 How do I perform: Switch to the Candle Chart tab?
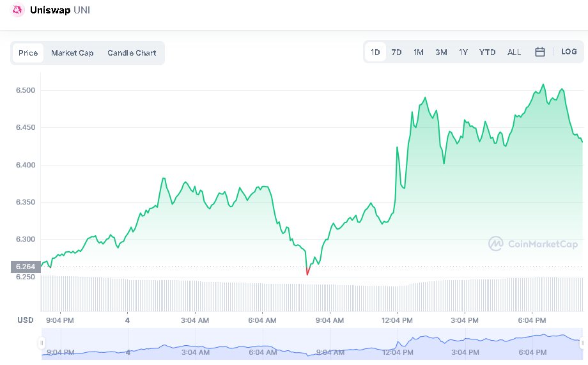coord(132,53)
